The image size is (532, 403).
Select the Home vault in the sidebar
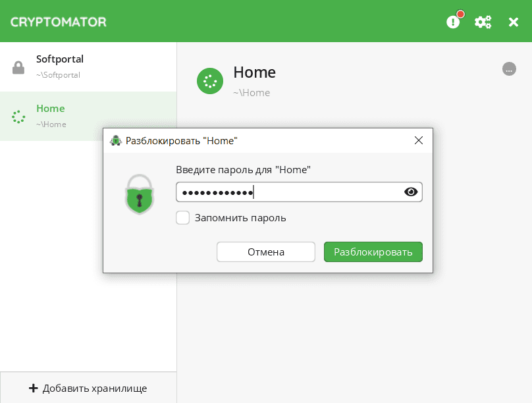(88, 116)
